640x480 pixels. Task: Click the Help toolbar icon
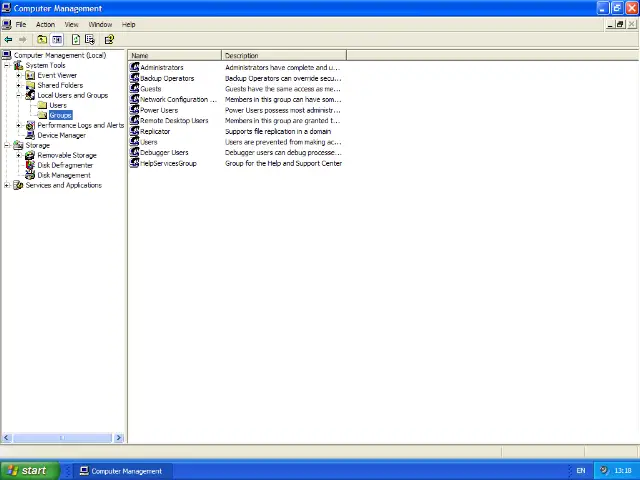coord(109,40)
